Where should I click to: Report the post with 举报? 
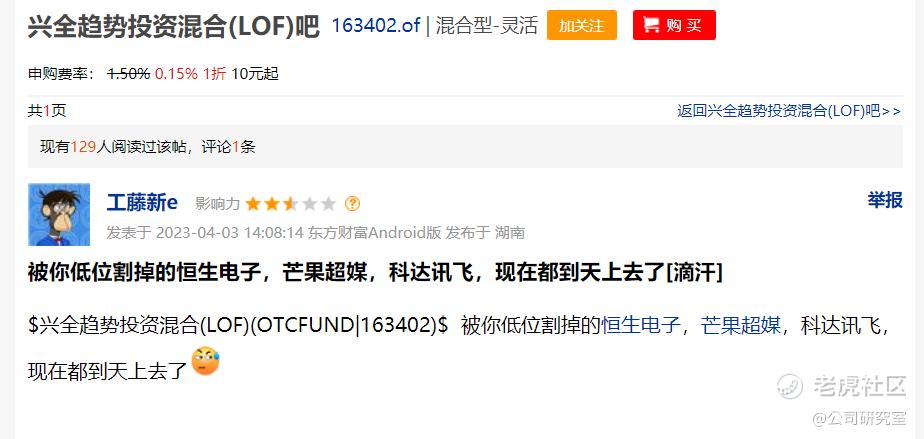[x=885, y=200]
